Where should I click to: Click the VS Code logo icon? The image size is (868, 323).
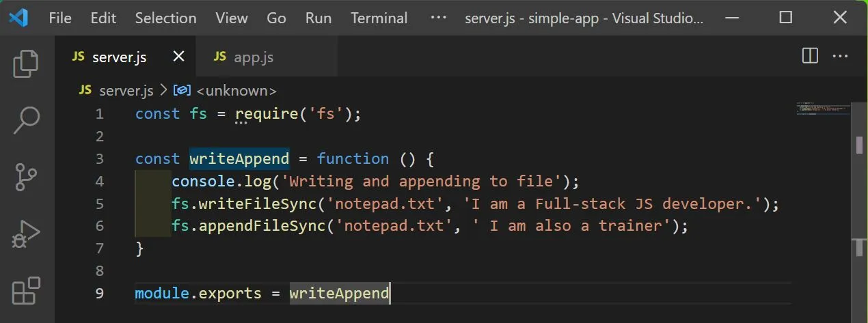click(18, 18)
